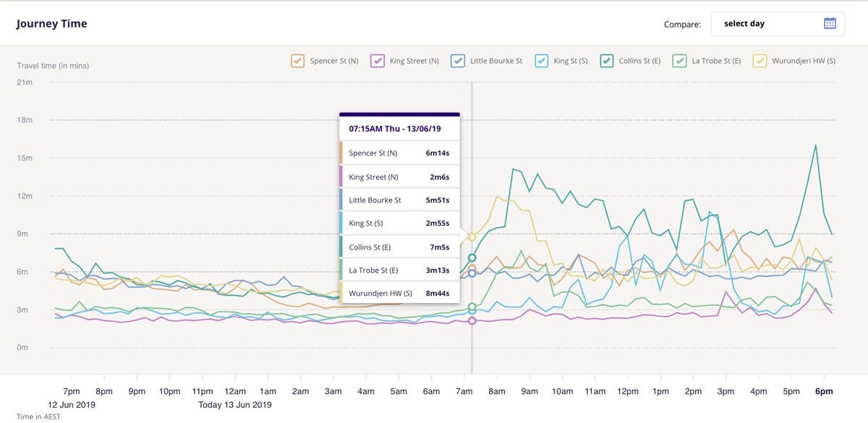Uncheck La Trobe St (E) in legend

click(679, 61)
